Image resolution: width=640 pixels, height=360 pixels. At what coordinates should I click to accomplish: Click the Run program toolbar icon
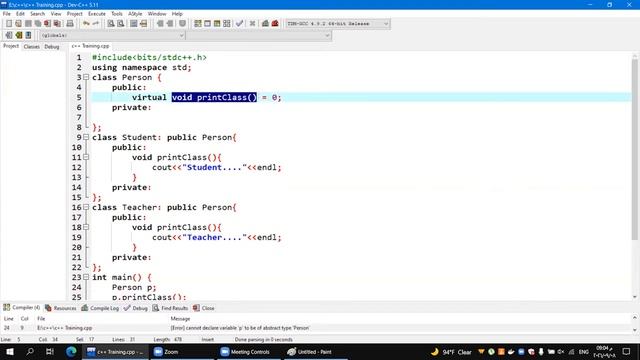pos(207,24)
